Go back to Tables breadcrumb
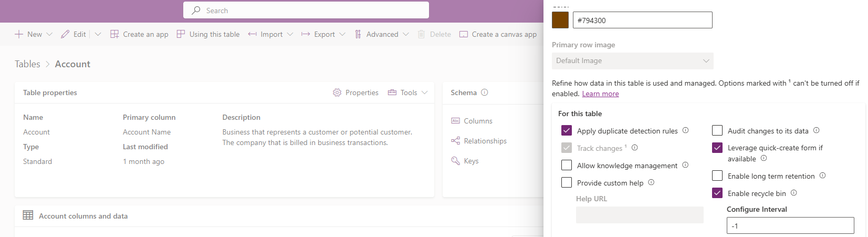868x237 pixels. coord(27,64)
